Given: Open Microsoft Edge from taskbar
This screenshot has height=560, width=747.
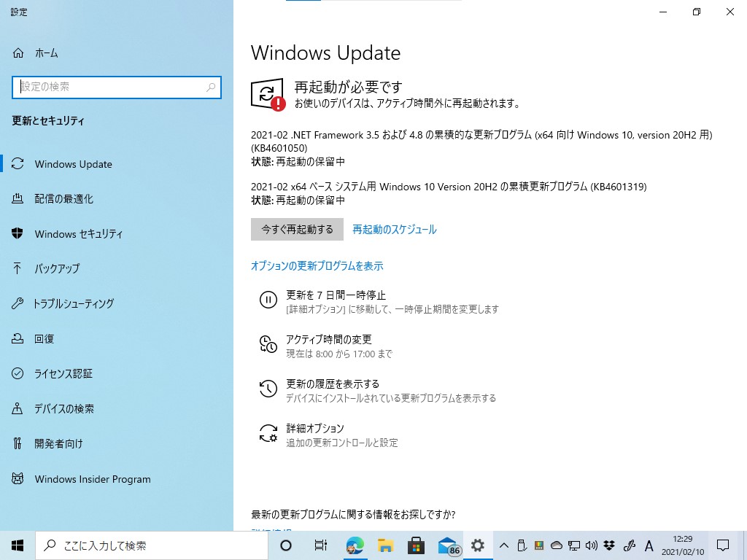Looking at the screenshot, I should pyautogui.click(x=355, y=545).
